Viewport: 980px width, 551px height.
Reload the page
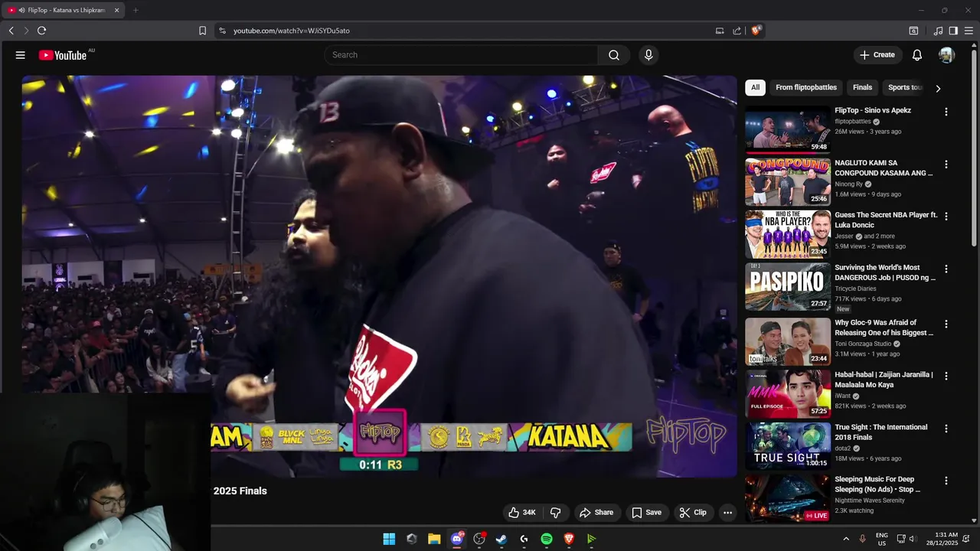click(x=41, y=31)
